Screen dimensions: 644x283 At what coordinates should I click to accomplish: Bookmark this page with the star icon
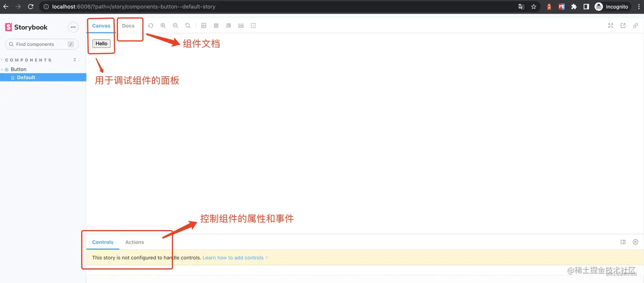(x=533, y=7)
